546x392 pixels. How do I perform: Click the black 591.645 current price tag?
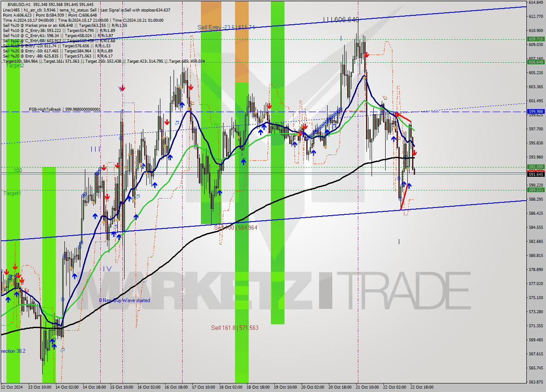(536, 174)
